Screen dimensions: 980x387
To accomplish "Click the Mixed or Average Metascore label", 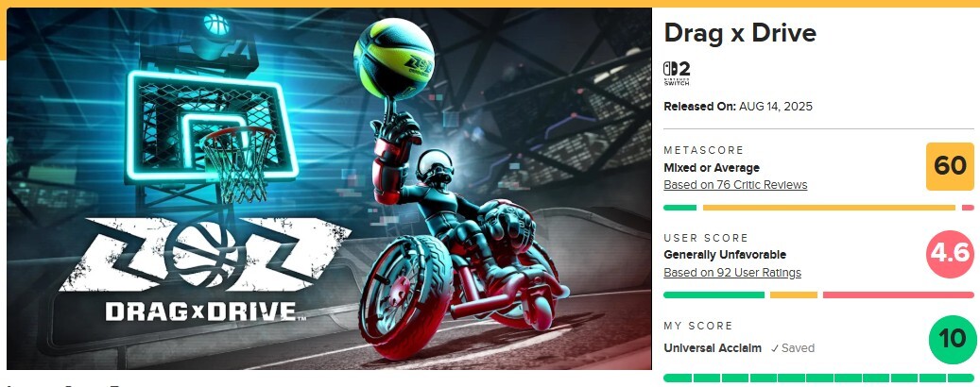I will click(712, 168).
